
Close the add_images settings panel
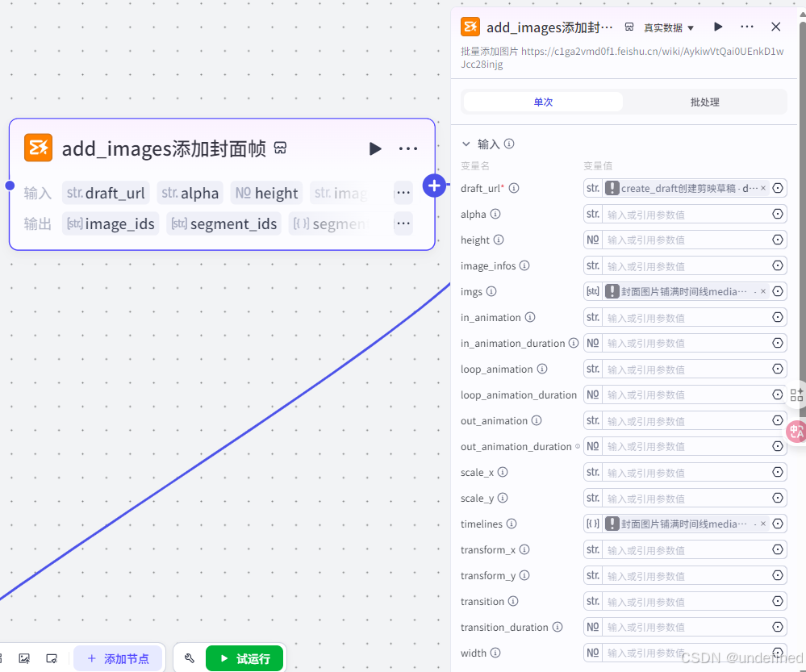click(776, 27)
